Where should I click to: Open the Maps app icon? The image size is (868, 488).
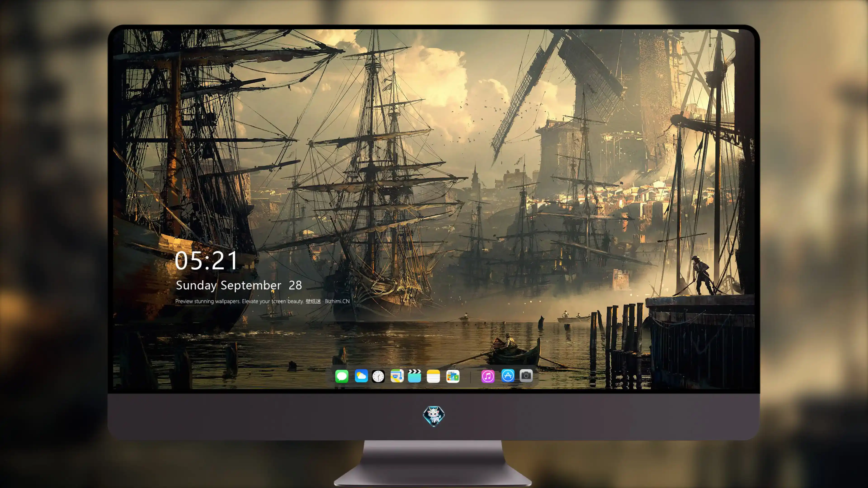(397, 376)
